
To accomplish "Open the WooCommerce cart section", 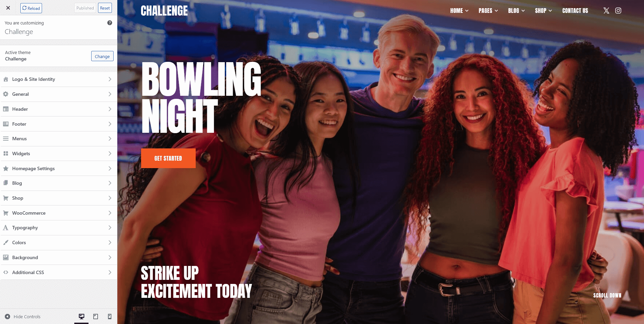I will (x=59, y=213).
